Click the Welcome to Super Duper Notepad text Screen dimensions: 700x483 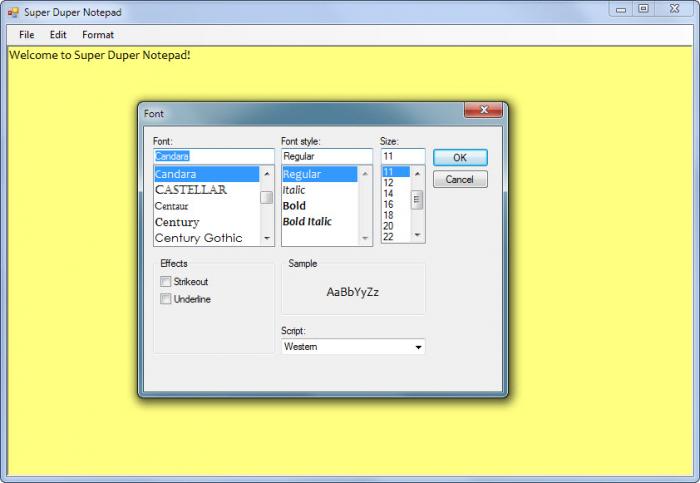tap(100, 55)
